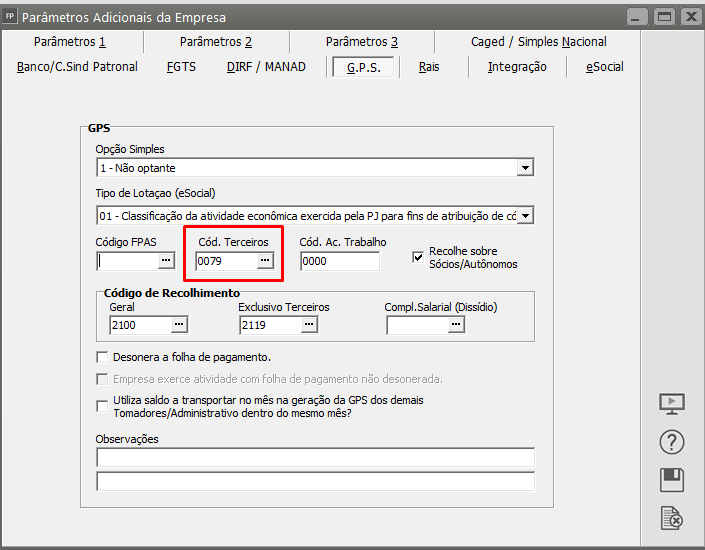Image resolution: width=705 pixels, height=550 pixels.
Task: Switch to the FGTS tab
Action: 181,67
